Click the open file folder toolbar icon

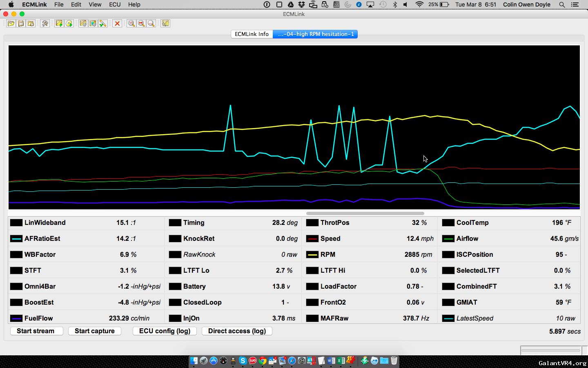pos(11,23)
